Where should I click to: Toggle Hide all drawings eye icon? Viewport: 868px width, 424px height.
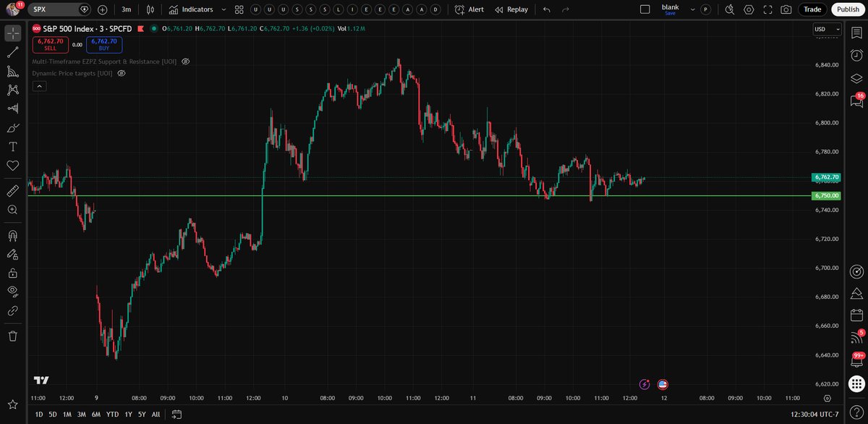point(12,292)
